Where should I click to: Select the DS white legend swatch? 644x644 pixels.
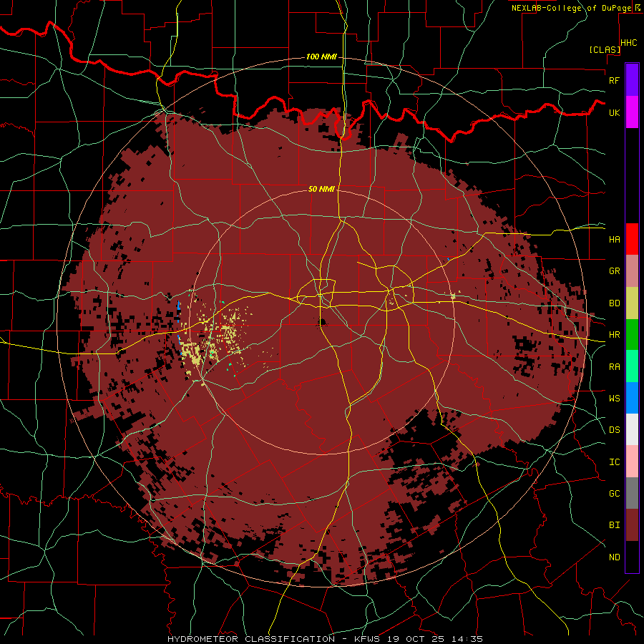tap(632, 429)
